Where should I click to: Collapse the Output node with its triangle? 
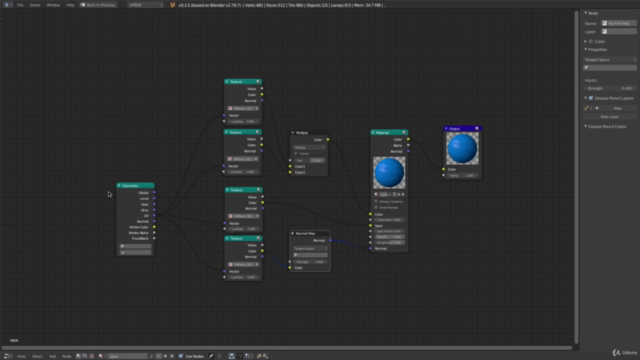point(447,129)
